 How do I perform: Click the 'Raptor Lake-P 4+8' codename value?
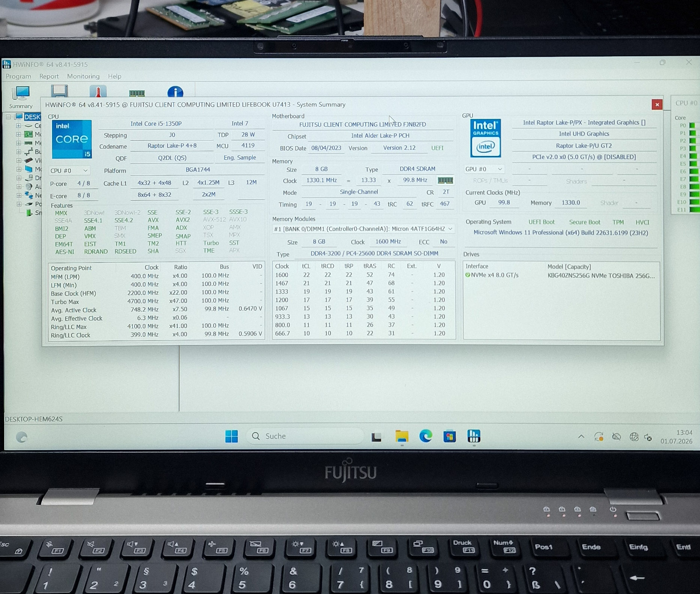tap(172, 146)
